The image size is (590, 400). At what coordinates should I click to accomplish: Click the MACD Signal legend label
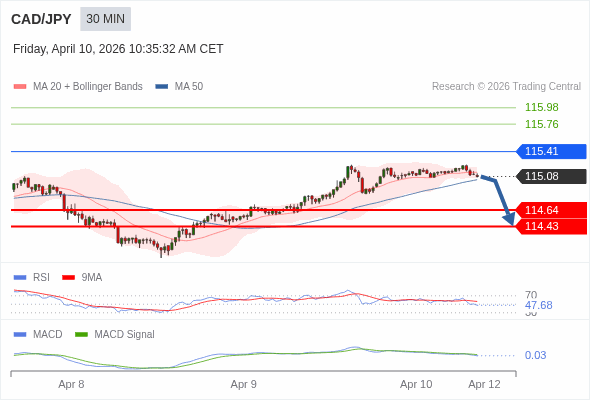coord(125,335)
